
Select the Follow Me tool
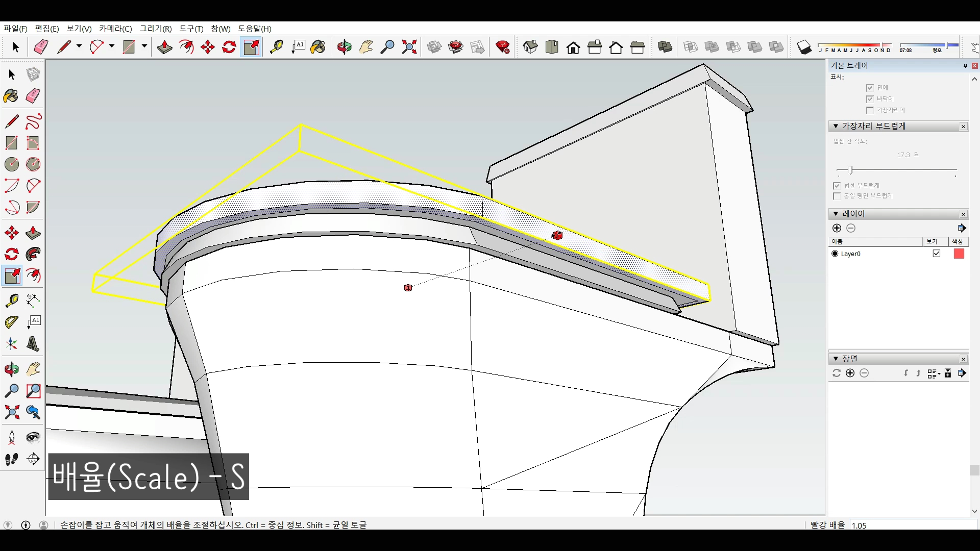tap(33, 254)
